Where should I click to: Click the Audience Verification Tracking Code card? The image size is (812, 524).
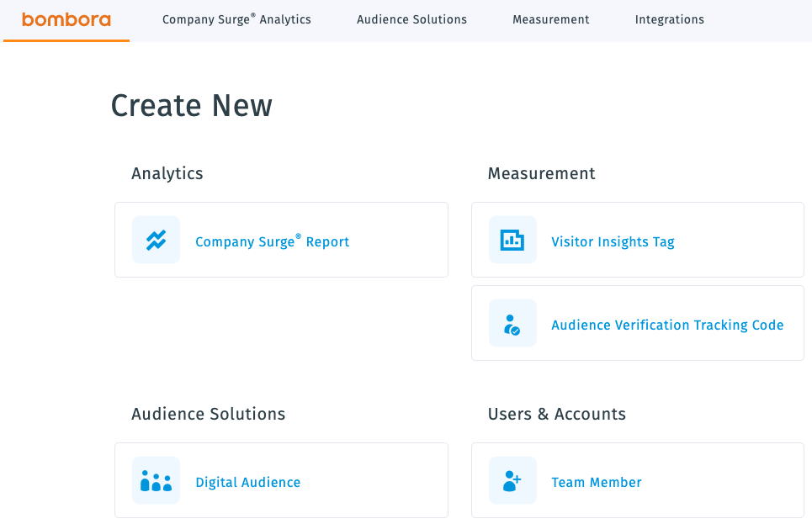[638, 323]
